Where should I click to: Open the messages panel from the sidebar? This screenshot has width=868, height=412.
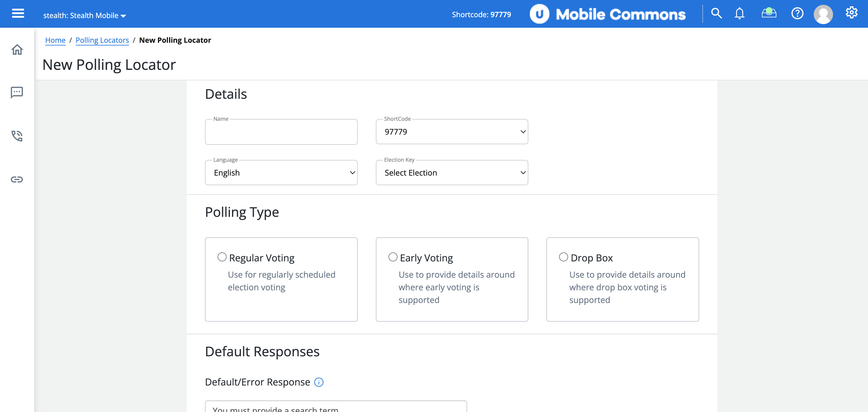(x=17, y=92)
